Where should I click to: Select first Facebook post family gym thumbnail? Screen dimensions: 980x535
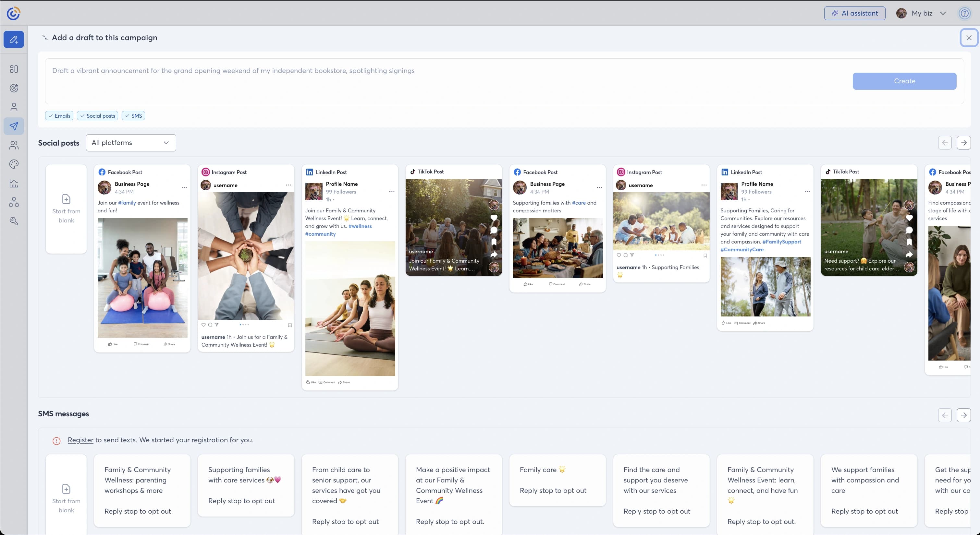click(142, 278)
